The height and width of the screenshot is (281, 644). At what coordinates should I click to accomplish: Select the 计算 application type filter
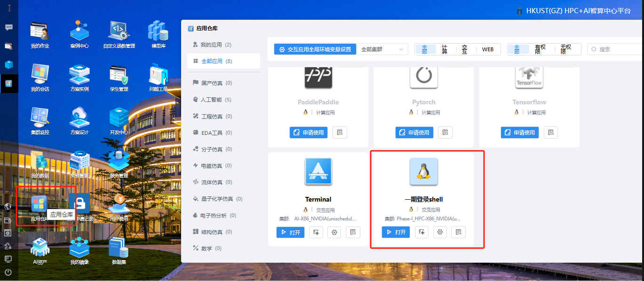tap(445, 49)
